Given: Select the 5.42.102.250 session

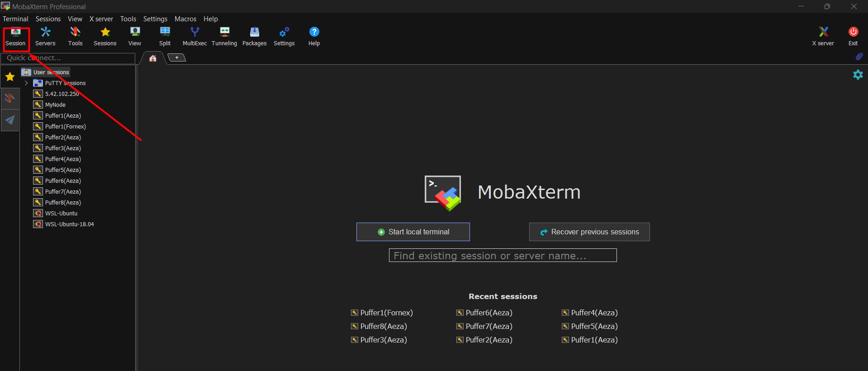Looking at the screenshot, I should tap(62, 94).
